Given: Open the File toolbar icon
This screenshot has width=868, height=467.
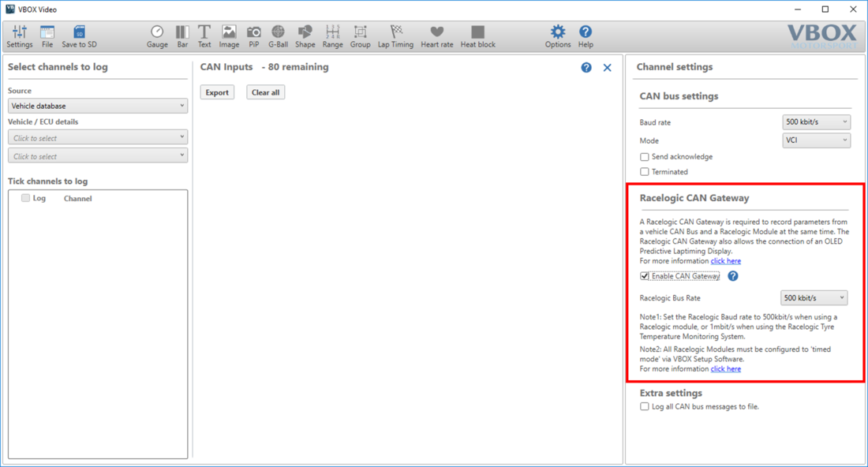Looking at the screenshot, I should click(47, 36).
